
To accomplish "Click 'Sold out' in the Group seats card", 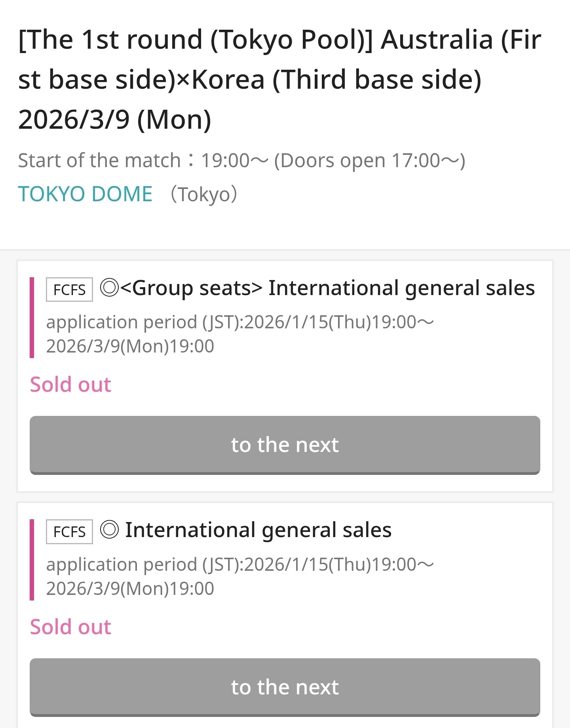I will [70, 384].
